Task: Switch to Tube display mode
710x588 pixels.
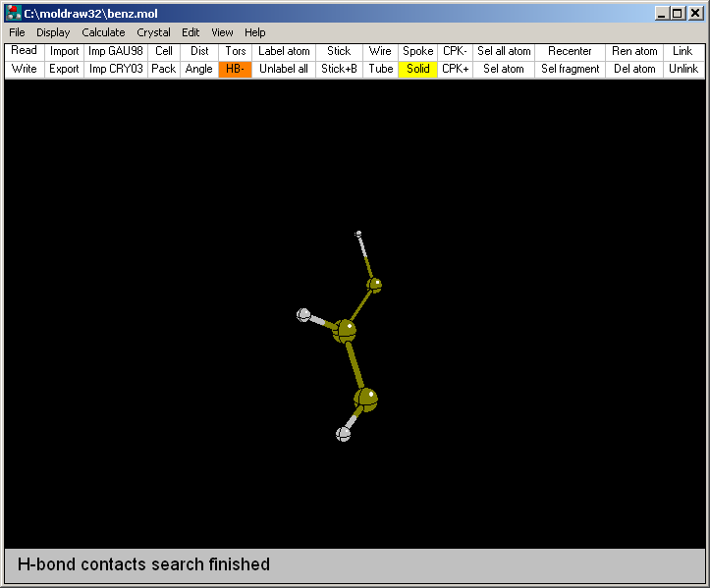Action: click(380, 69)
